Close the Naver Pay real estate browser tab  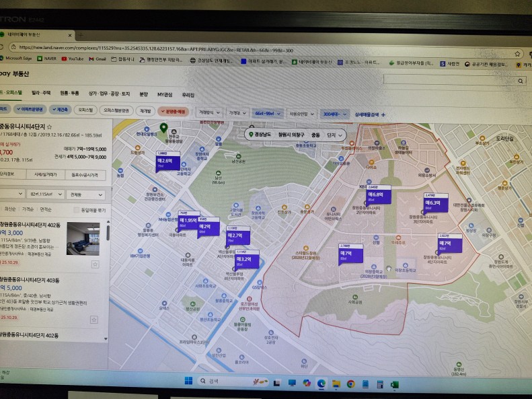[70, 35]
